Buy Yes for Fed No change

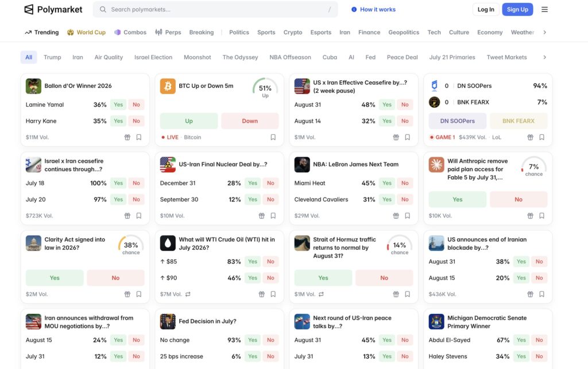(x=253, y=340)
